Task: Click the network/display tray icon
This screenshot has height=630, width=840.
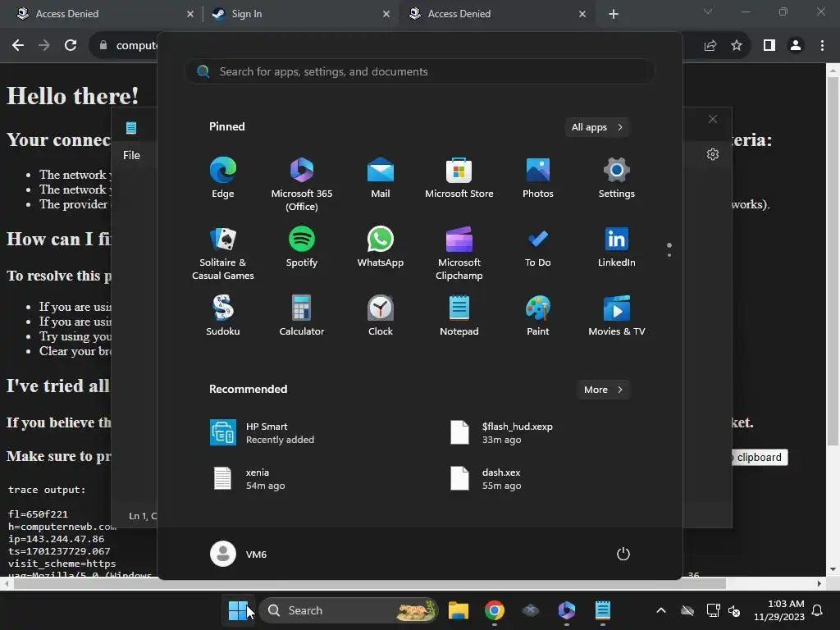Action: click(x=713, y=610)
